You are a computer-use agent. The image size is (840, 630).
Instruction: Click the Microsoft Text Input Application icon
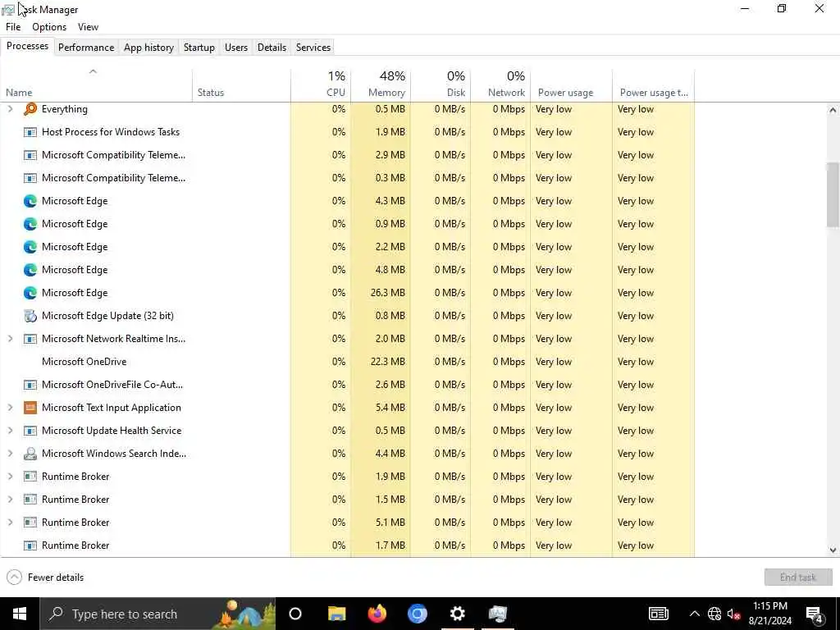click(30, 408)
